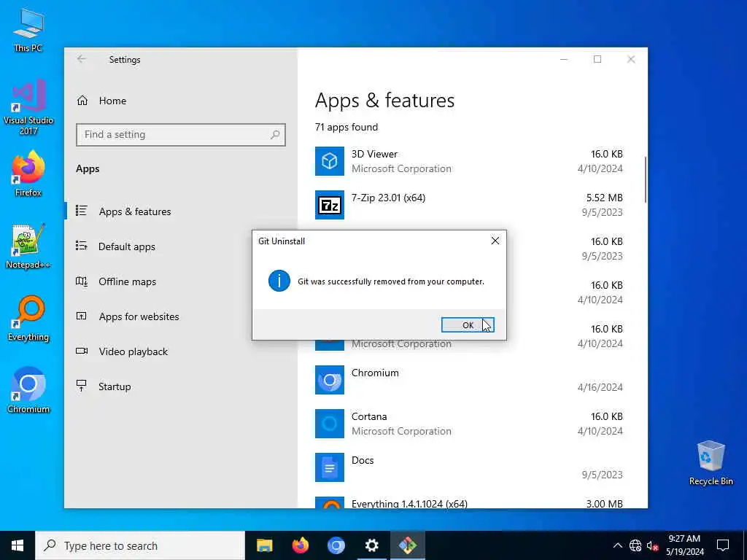Click the 'Docs' app entry
The width and height of the screenshot is (747, 560).
[x=363, y=460]
